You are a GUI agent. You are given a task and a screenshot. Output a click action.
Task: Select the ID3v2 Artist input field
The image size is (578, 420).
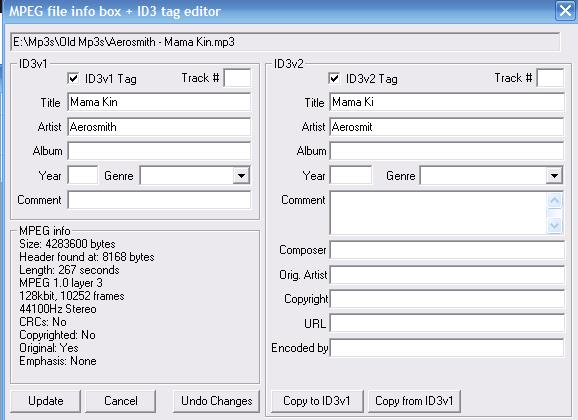click(447, 127)
